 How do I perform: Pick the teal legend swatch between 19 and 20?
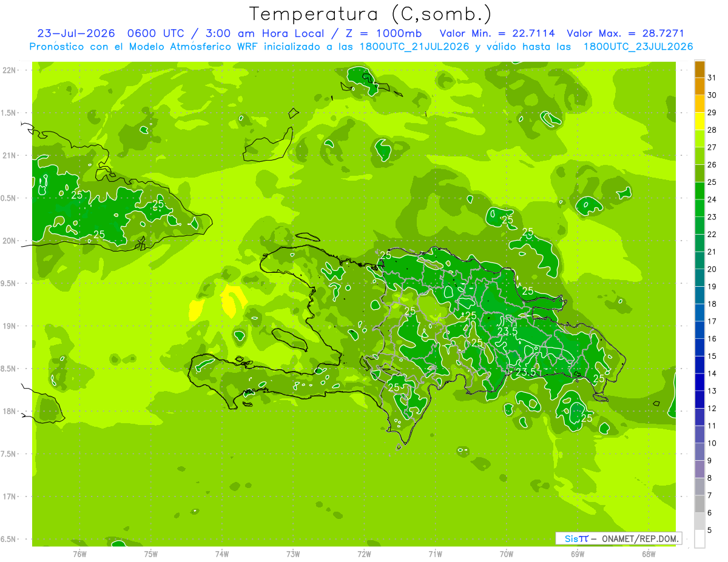pyautogui.click(x=699, y=278)
